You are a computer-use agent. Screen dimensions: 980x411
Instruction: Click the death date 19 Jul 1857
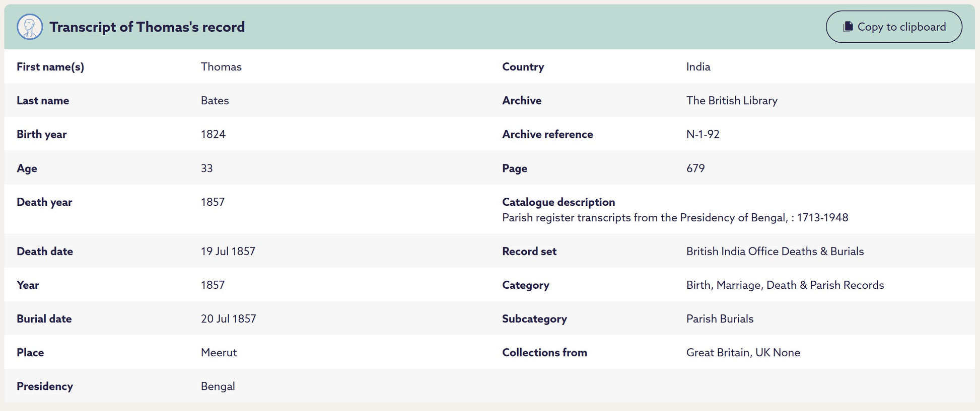click(228, 252)
